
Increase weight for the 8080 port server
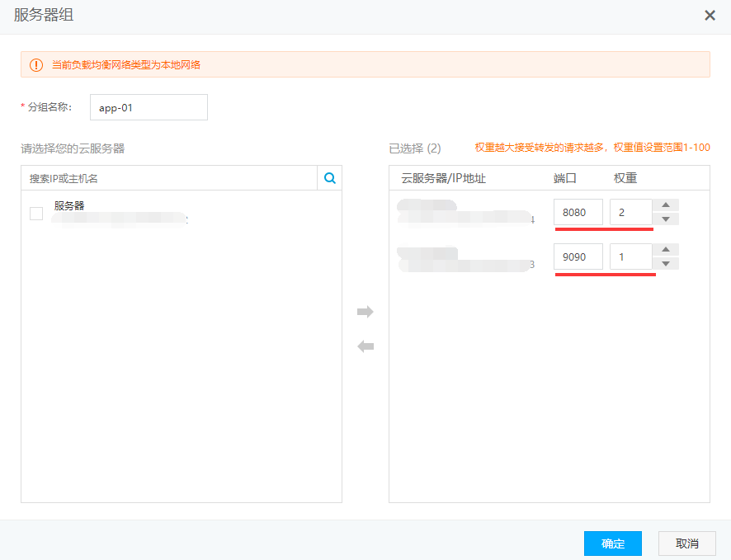coord(665,205)
